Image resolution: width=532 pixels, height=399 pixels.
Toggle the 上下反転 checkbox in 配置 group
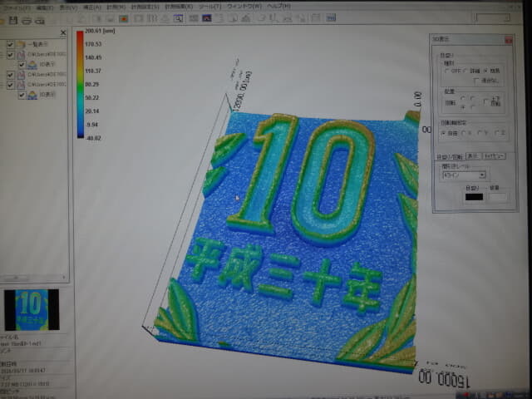point(485,101)
